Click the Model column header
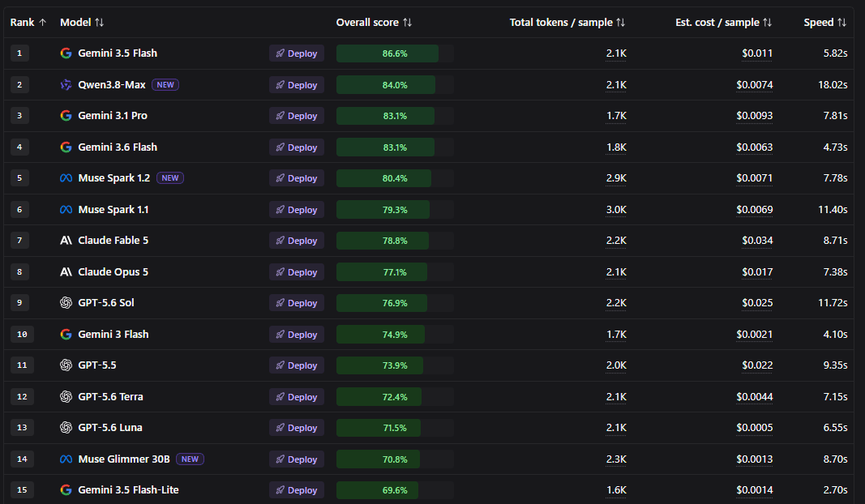Viewport: 865px width, 504px height. click(75, 23)
